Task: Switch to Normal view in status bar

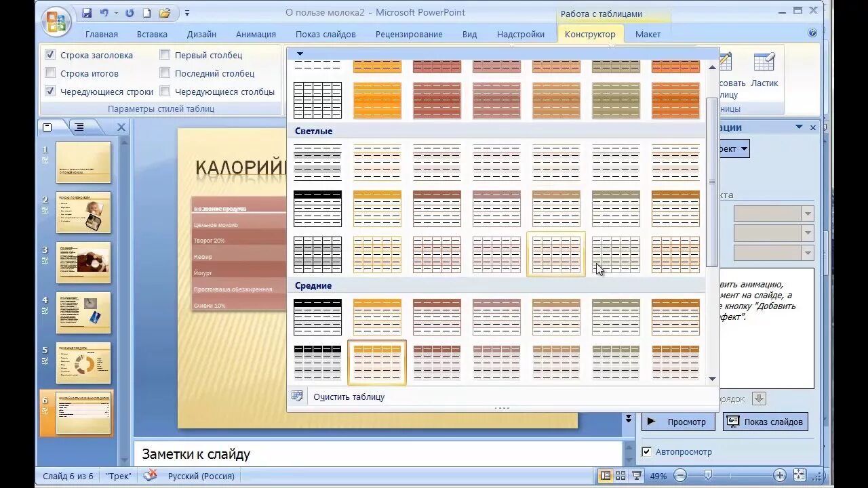Action: pyautogui.click(x=606, y=476)
